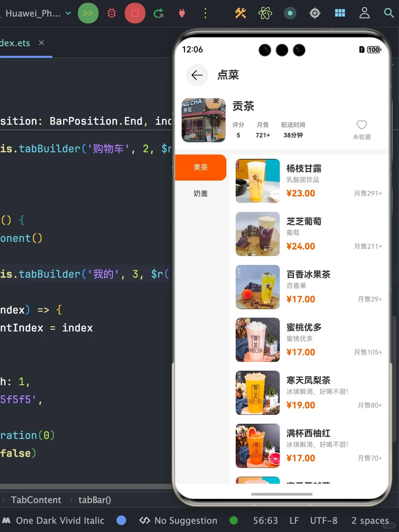Open Search Everywhere magnifier

click(389, 13)
